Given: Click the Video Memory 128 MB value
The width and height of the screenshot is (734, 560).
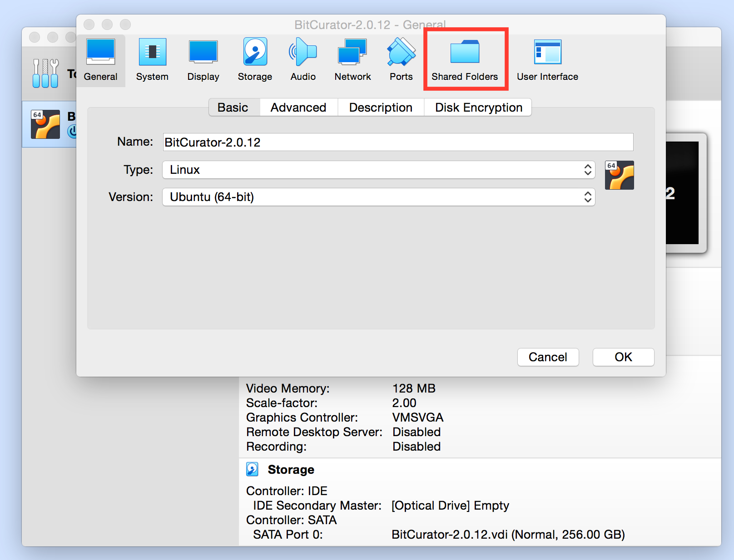Looking at the screenshot, I should (414, 388).
